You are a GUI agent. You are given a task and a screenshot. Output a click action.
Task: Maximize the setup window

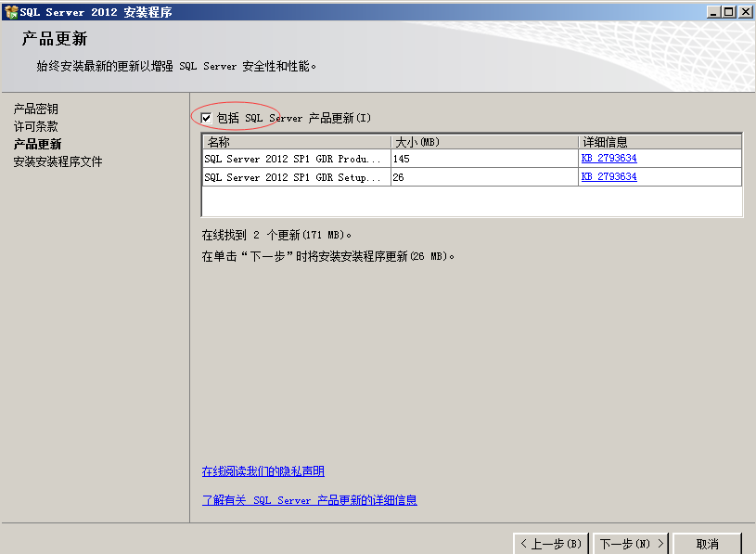pyautogui.click(x=729, y=12)
